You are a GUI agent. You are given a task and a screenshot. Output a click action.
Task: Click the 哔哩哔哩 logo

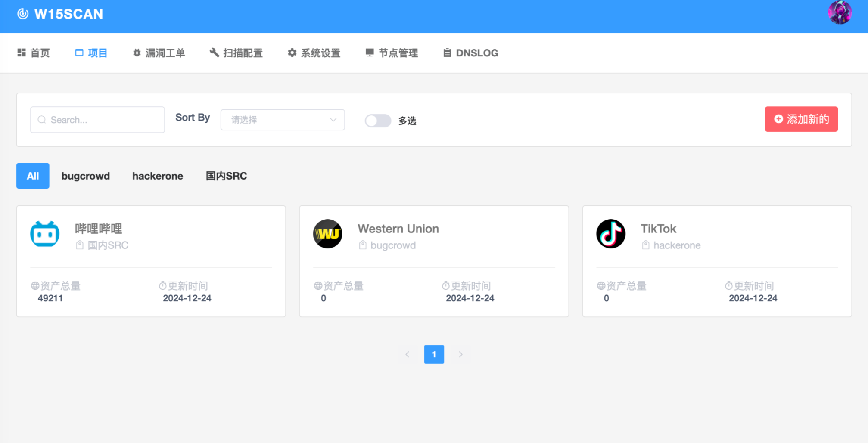point(45,234)
